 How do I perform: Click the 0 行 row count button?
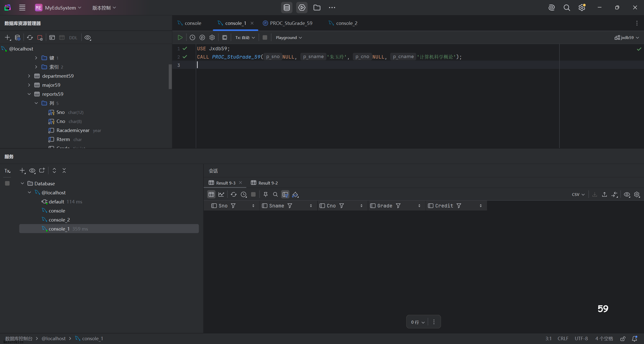click(x=418, y=322)
